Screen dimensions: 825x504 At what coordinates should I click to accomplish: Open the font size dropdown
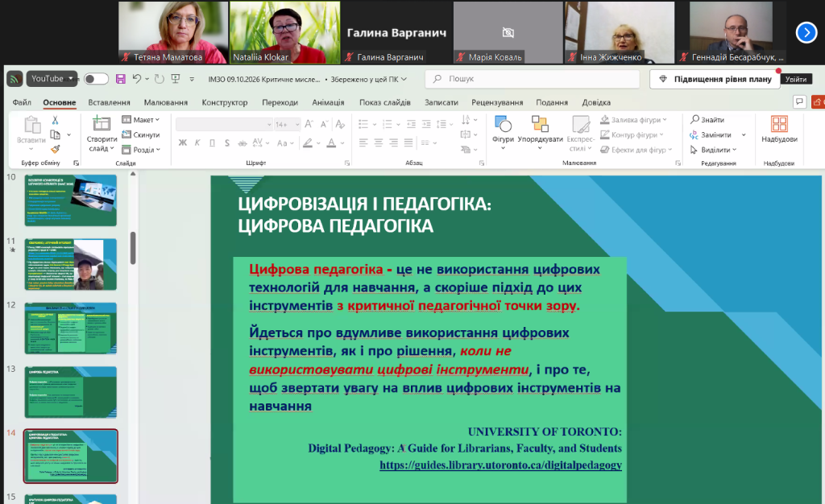[297, 124]
